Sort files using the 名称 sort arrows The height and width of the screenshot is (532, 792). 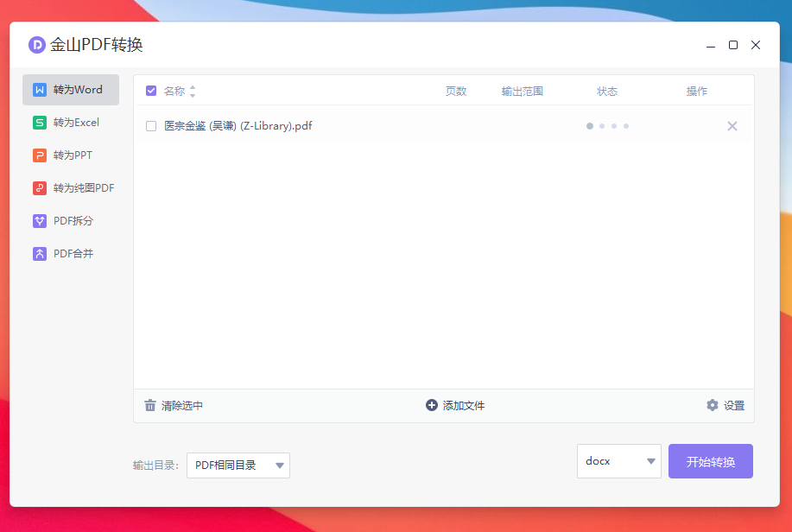pos(193,92)
